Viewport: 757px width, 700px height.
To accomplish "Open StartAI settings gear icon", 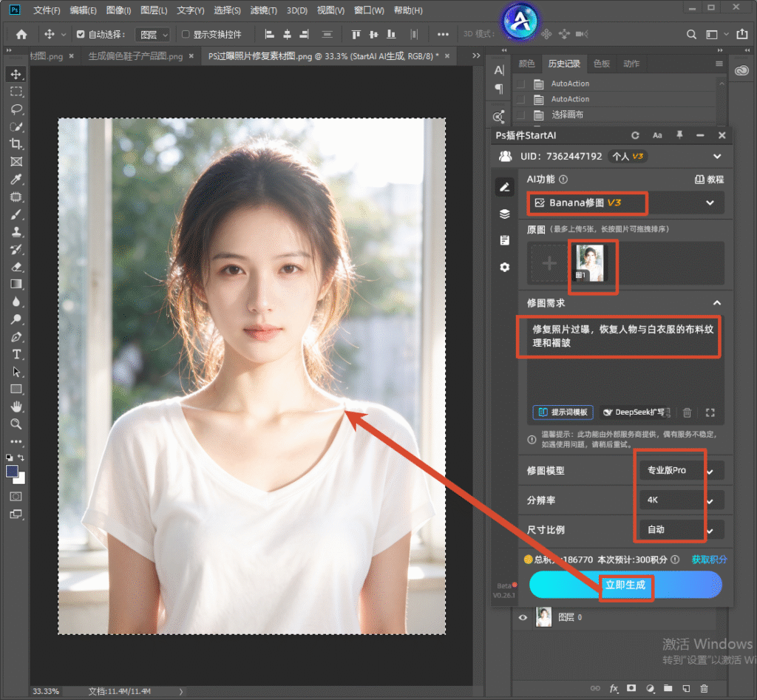I will click(x=504, y=267).
